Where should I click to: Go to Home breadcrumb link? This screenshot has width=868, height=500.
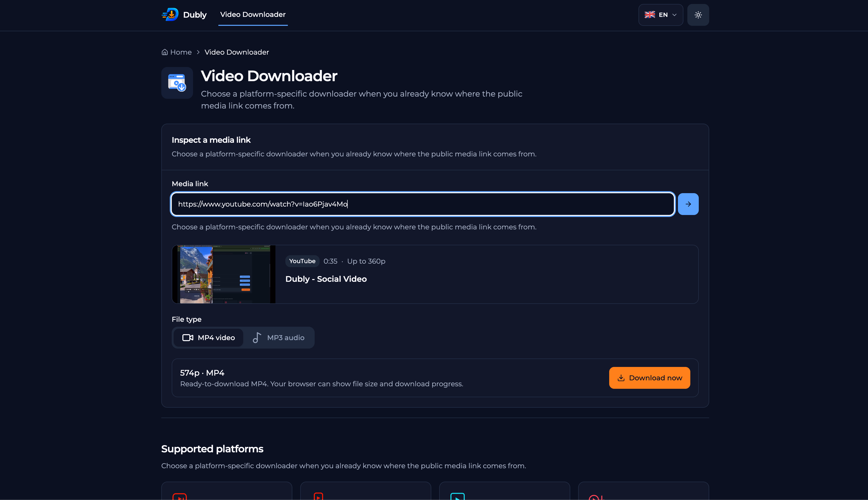176,52
